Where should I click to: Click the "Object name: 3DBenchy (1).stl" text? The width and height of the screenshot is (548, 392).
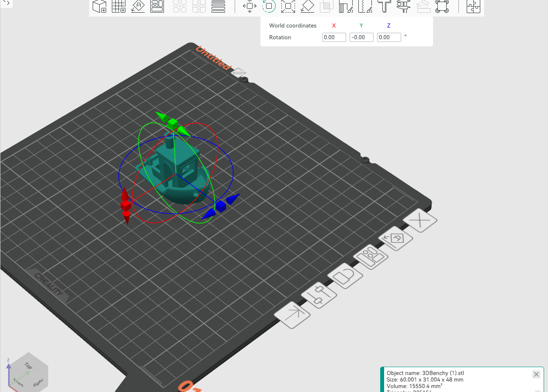click(x=425, y=373)
